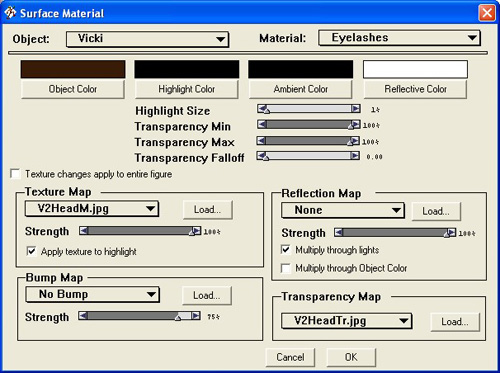The image size is (500, 373).
Task: Click the Transparency Min slider right arrow
Action: point(356,124)
